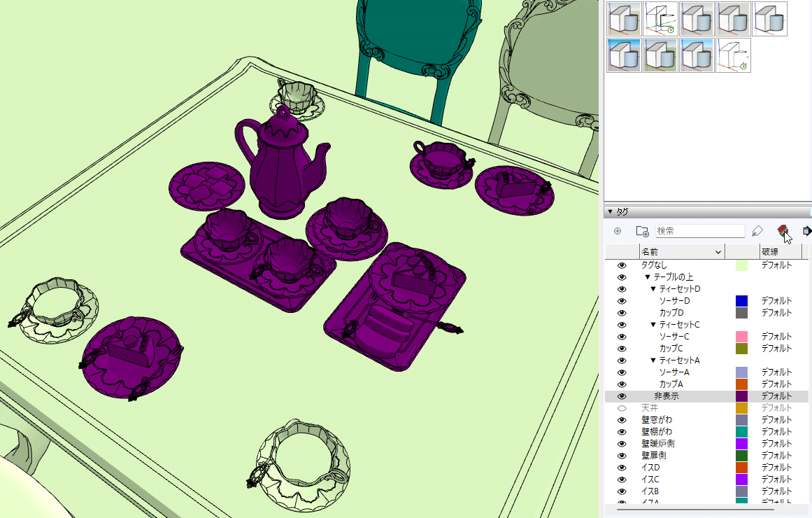Open the tags panel details arrow menu
812x518 pixels.
point(806,231)
